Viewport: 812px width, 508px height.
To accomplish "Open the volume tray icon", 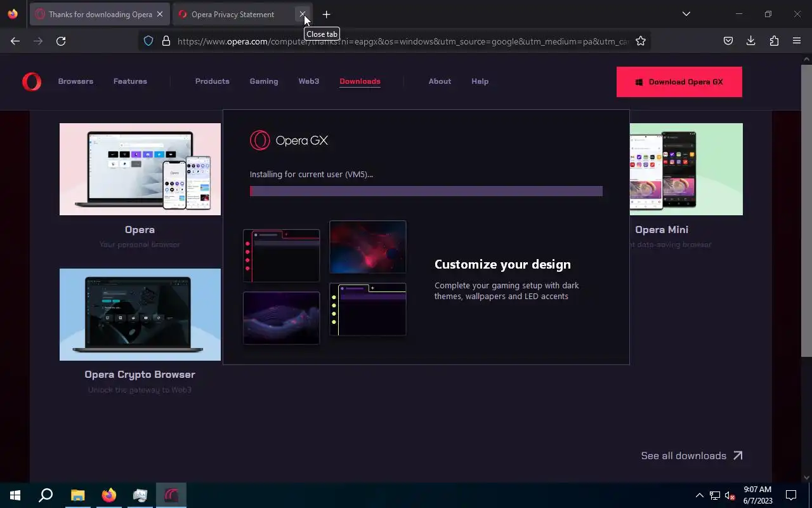I will point(730,495).
